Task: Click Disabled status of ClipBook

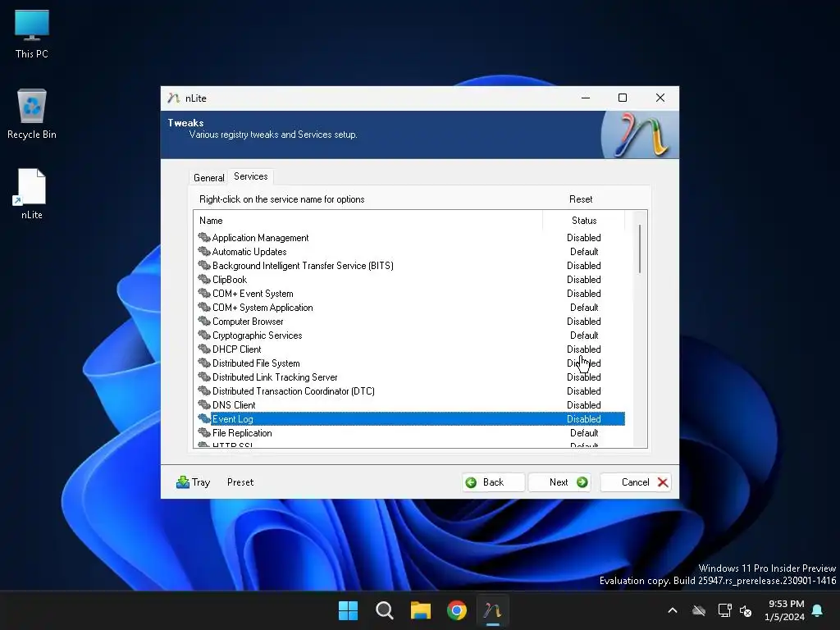Action: click(x=584, y=279)
